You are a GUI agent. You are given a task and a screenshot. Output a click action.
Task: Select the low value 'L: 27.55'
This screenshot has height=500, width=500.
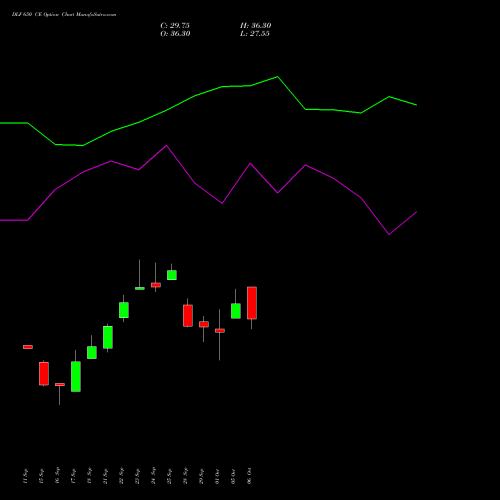coord(255,34)
